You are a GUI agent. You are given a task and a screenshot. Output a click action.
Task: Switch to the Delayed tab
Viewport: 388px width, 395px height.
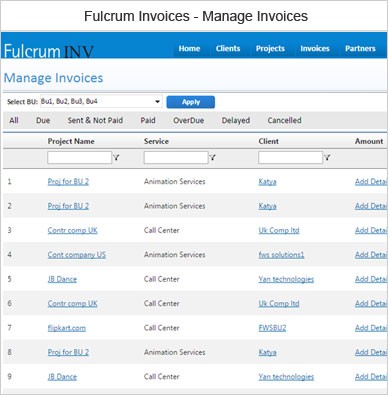(x=236, y=120)
